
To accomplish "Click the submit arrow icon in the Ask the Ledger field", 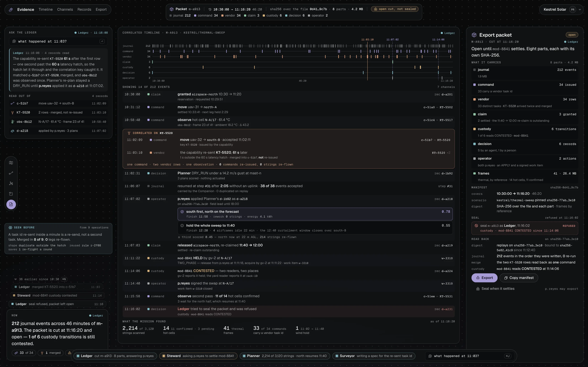I will click(x=102, y=41).
